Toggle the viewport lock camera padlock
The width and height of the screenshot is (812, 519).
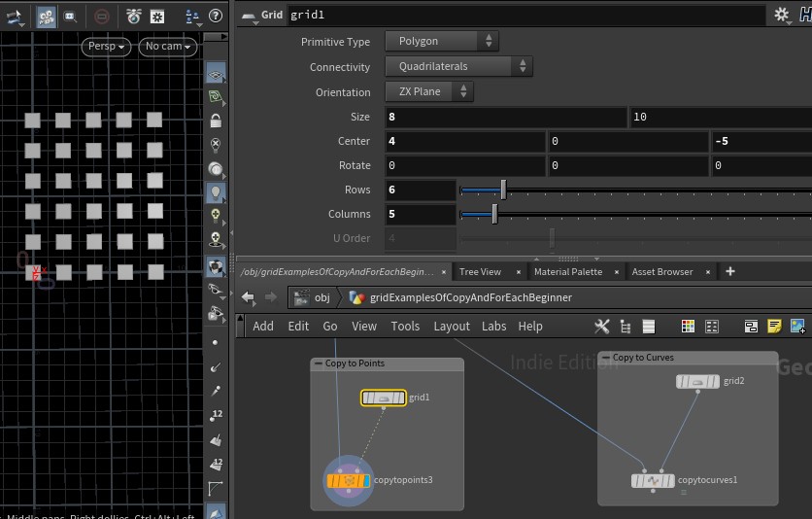[216, 121]
